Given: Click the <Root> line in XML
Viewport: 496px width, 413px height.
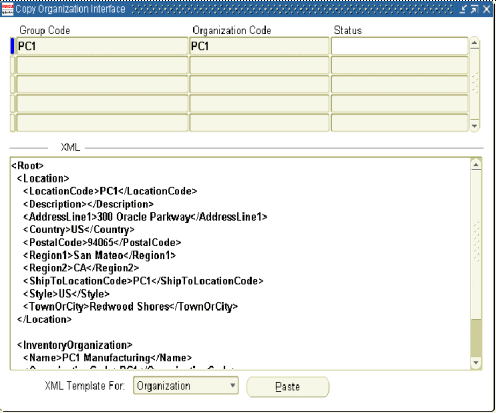Looking at the screenshot, I should (x=27, y=166).
